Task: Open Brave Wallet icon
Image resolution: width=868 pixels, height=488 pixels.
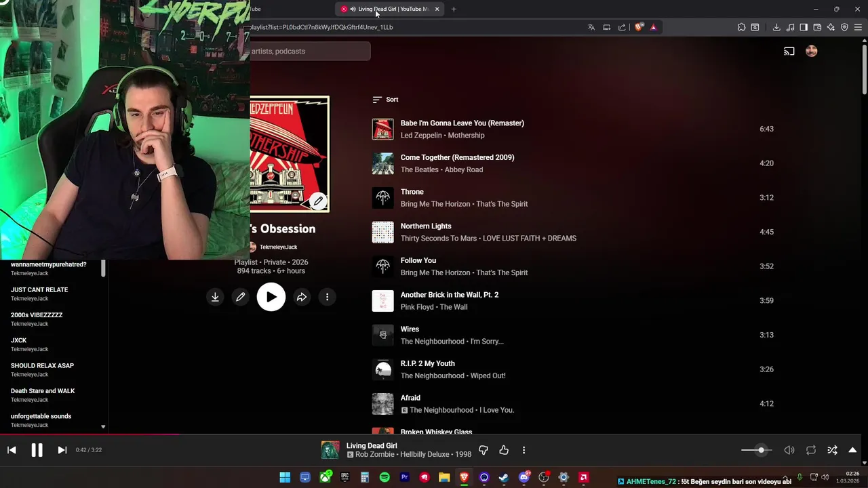Action: tap(817, 27)
